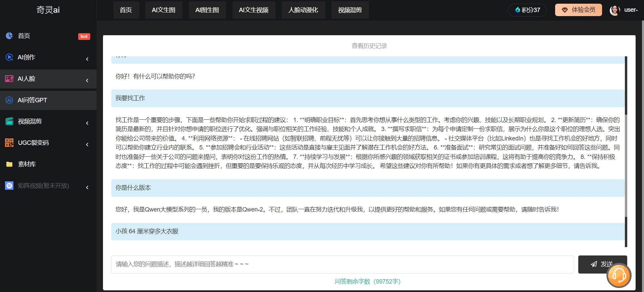Click the pie chart icon beside 首页
Screen dimensions: 644x292
[x=9, y=36]
